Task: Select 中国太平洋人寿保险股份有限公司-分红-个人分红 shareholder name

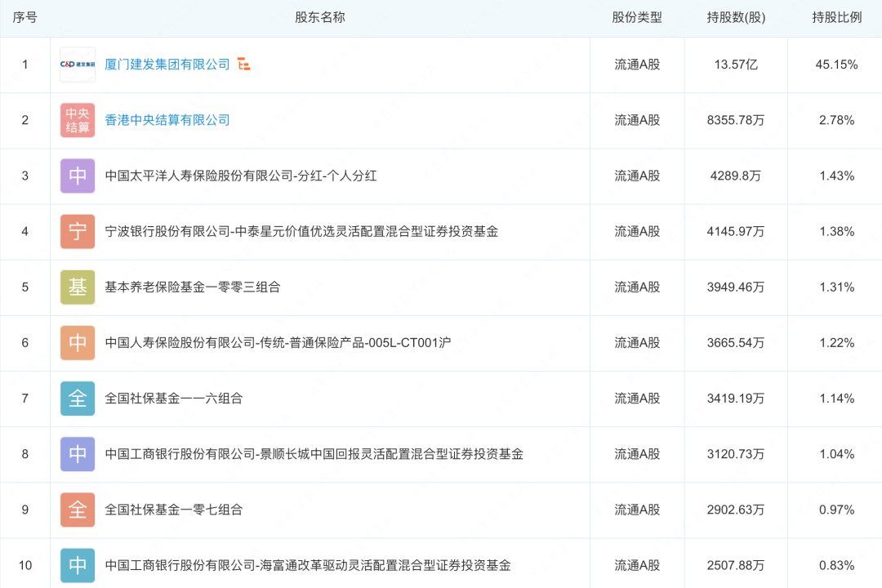Action: (x=241, y=176)
